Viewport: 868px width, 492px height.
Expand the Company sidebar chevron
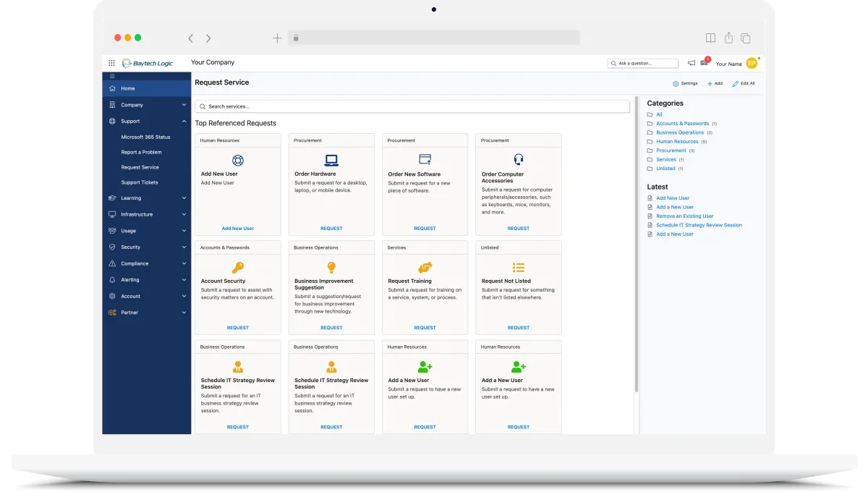coord(184,105)
